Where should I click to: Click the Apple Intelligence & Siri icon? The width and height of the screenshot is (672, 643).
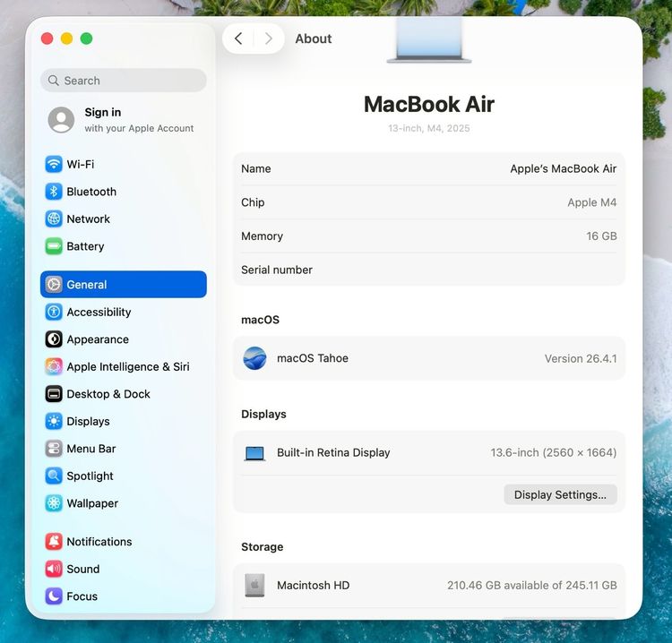click(x=54, y=366)
